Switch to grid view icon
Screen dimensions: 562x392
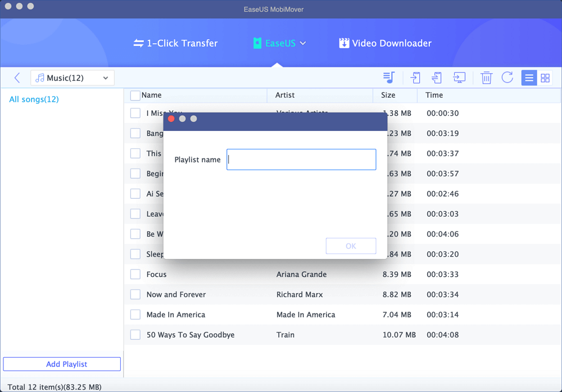point(545,78)
